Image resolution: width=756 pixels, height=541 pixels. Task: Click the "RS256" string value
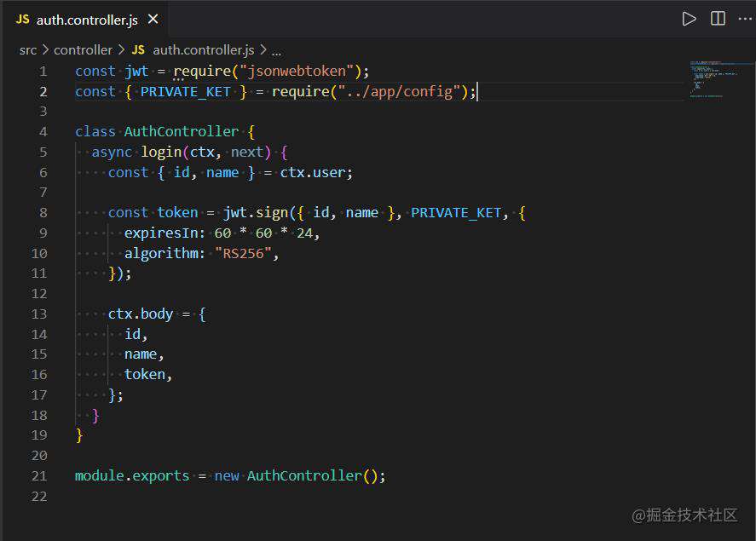tap(244, 253)
